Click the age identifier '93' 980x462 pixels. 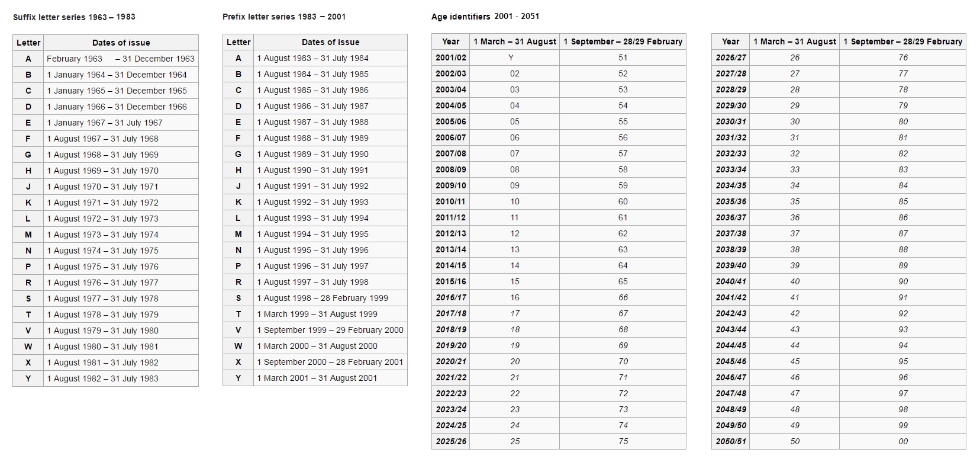(903, 329)
